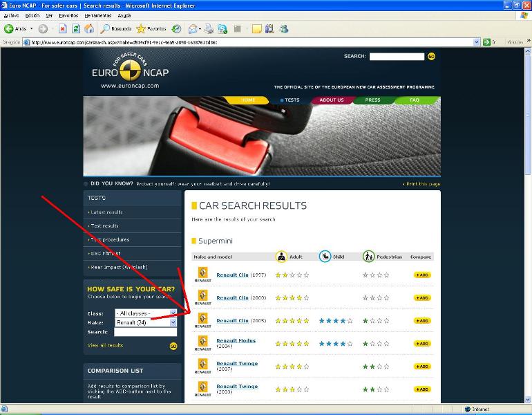The height and width of the screenshot is (415, 532).
Task: Open the Herramientas menu
Action: (x=97, y=15)
